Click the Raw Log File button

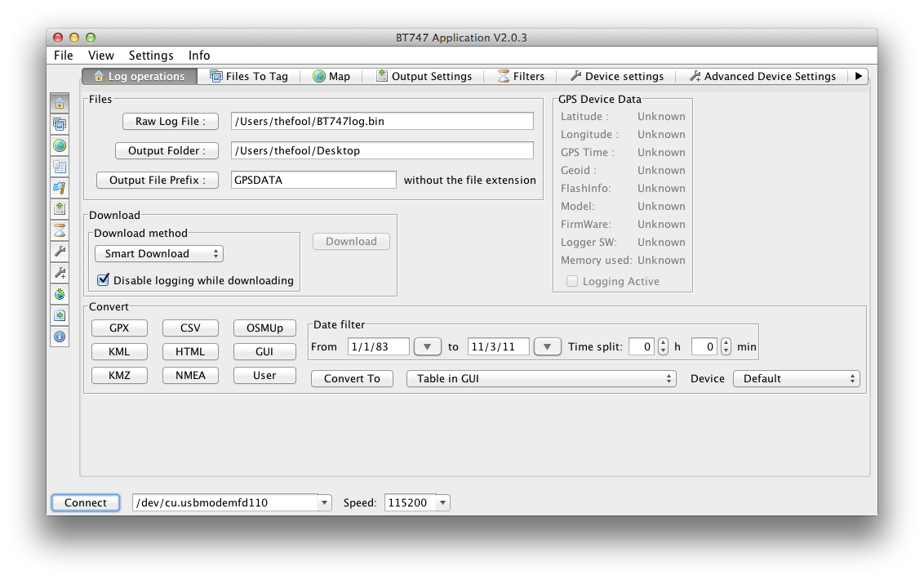[x=171, y=121]
